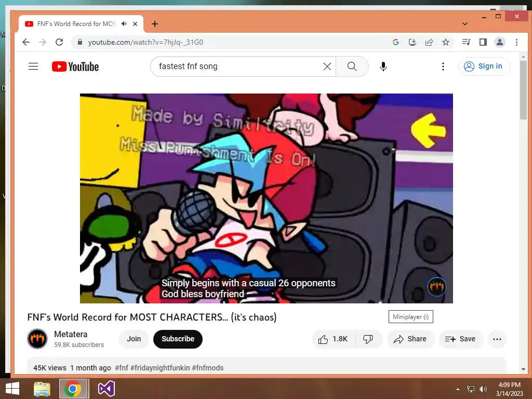
Task: Subscribe to Metatera
Action: click(x=178, y=339)
